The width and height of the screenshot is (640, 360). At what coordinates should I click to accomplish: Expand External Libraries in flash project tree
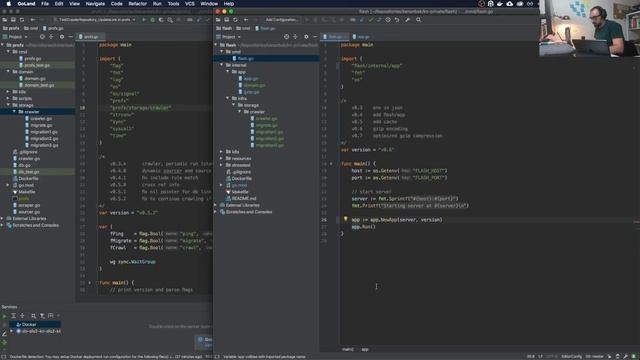click(x=216, y=205)
